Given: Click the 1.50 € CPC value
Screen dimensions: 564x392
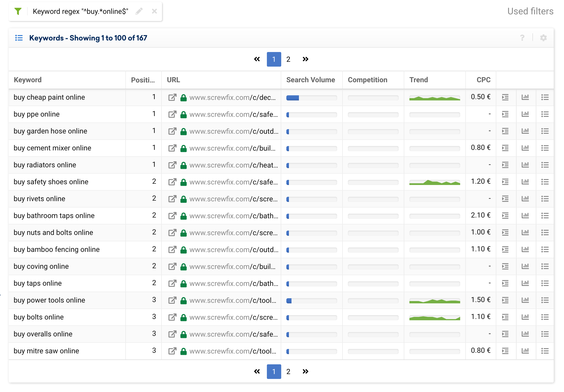Looking at the screenshot, I should click(481, 300).
